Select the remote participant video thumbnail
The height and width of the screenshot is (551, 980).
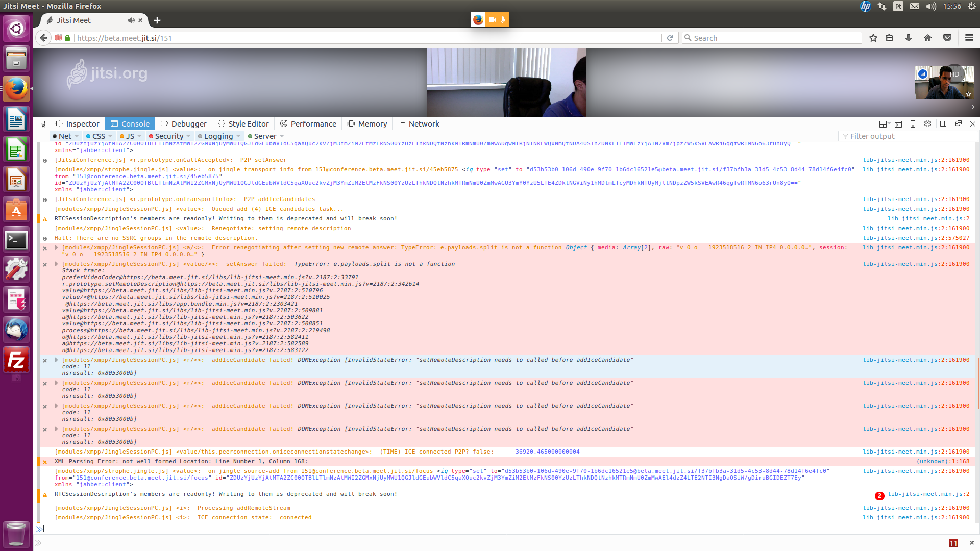pos(944,83)
